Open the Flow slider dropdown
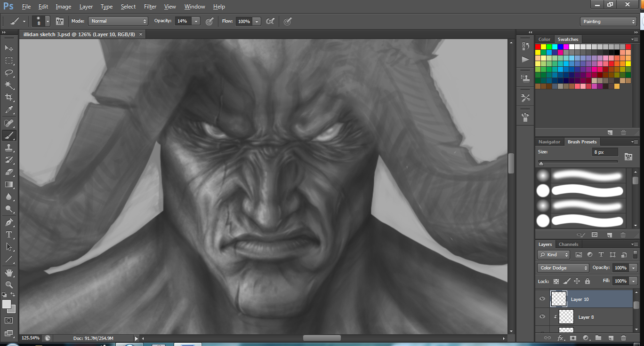644x346 pixels. click(257, 21)
